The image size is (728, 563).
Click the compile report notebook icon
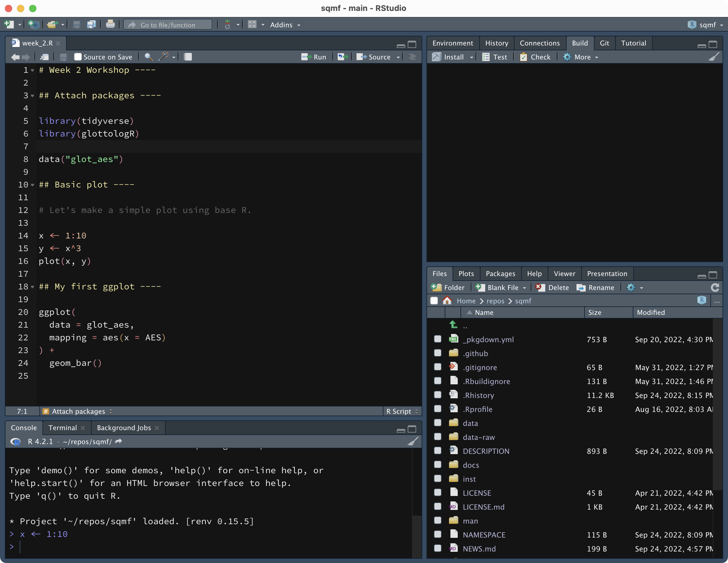188,57
